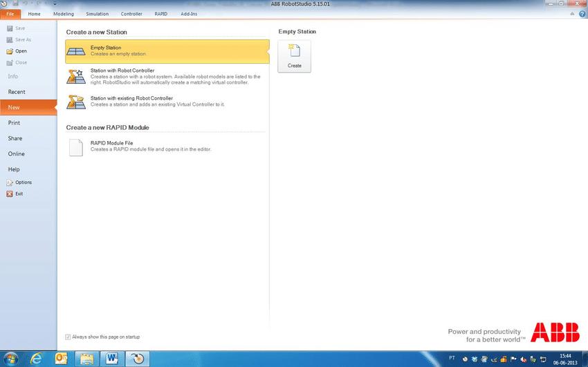This screenshot has width=588, height=367.
Task: Open Windows Explorer from the taskbar
Action: (x=87, y=359)
